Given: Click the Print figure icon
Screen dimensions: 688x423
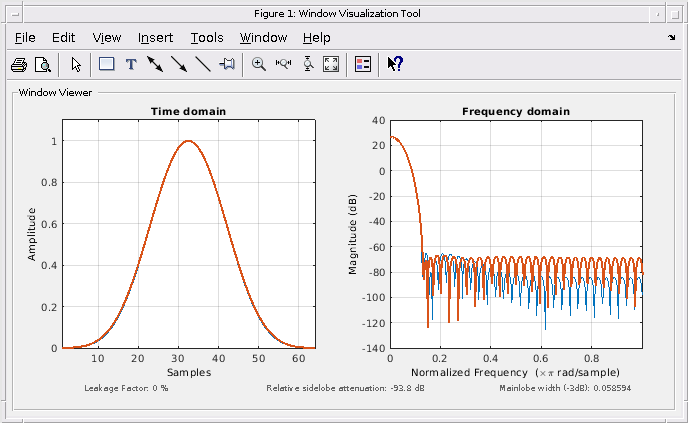Looking at the screenshot, I should pos(19,65).
